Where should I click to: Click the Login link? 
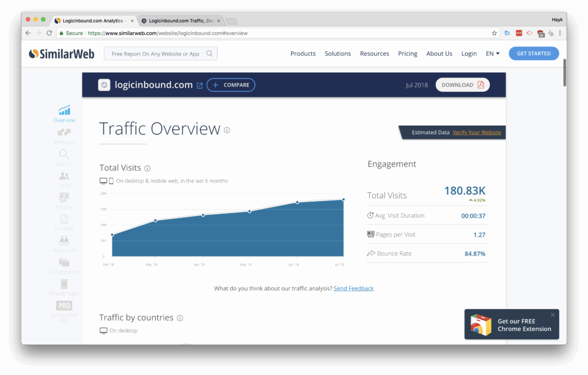(469, 53)
